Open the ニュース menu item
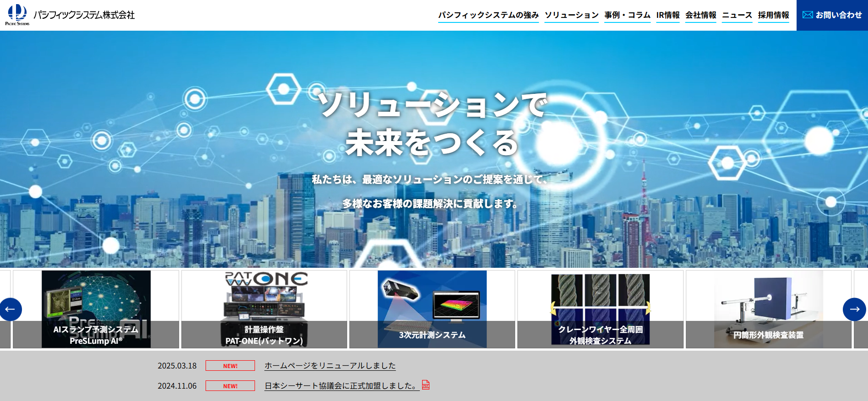 [737, 15]
